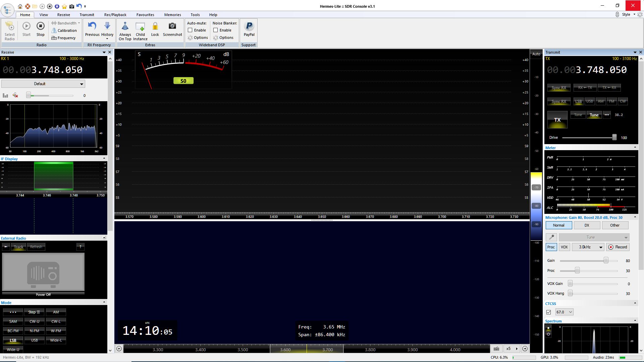The image size is (644, 362).
Task: Click the microphone settings icon
Action: pyautogui.click(x=551, y=237)
